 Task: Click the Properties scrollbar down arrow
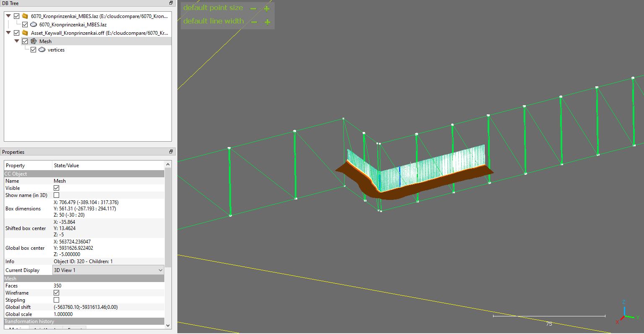(168, 325)
